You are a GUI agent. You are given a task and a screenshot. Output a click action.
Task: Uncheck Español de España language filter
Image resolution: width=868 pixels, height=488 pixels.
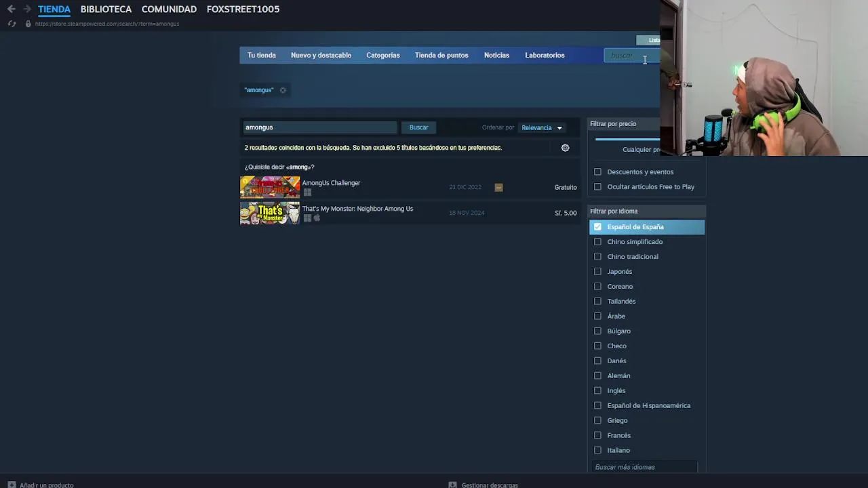[x=597, y=227]
